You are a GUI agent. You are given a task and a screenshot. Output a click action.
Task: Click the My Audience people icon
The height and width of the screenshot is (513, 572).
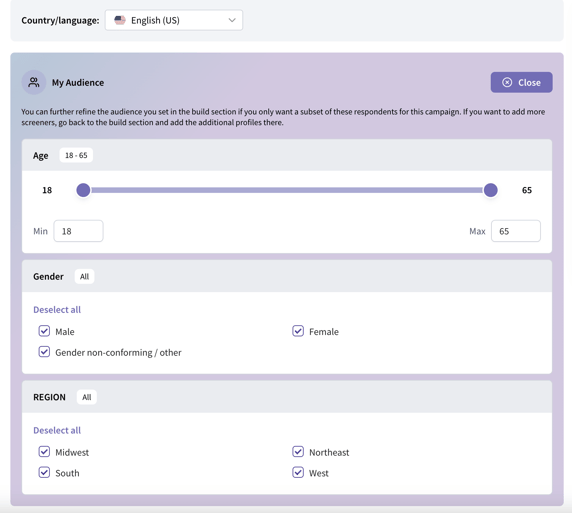tap(34, 82)
